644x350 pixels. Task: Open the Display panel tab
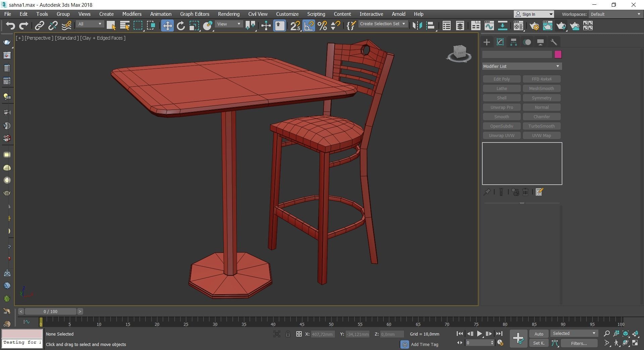click(x=540, y=42)
